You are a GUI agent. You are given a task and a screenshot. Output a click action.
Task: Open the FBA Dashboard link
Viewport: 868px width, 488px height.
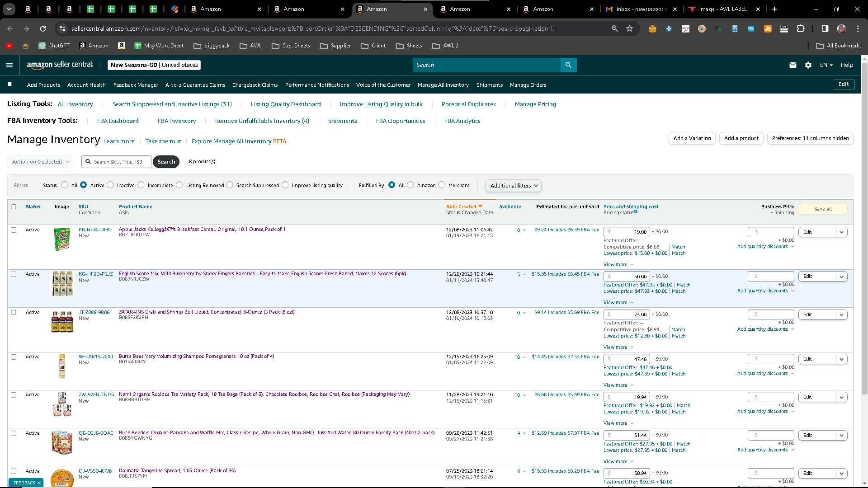point(118,121)
